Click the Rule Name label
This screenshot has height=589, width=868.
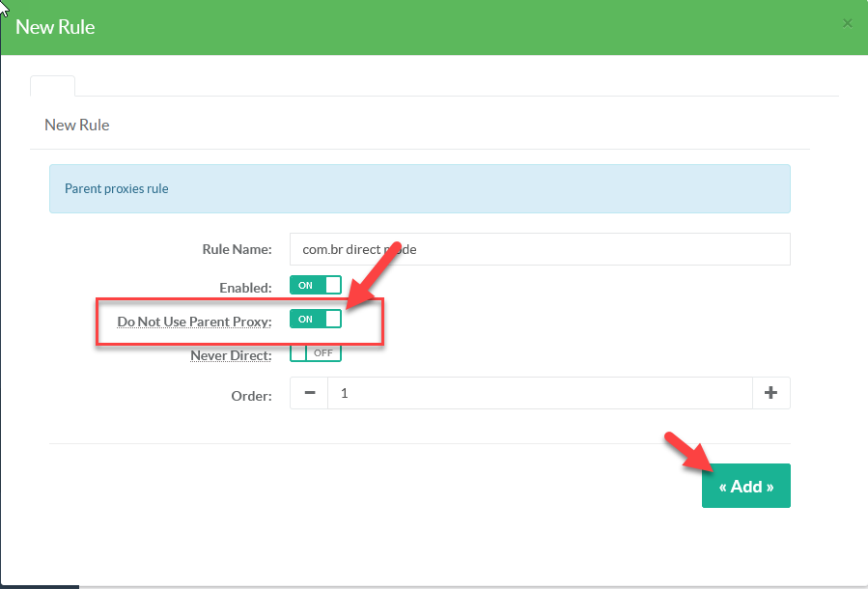pyautogui.click(x=237, y=249)
